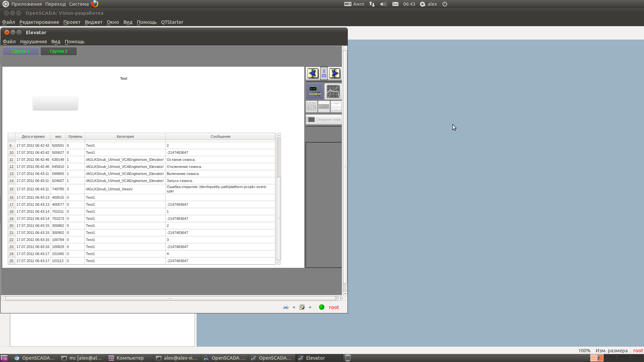Open the mnemonic scheme view icon
The image size is (644, 362).
pyautogui.click(x=315, y=91)
